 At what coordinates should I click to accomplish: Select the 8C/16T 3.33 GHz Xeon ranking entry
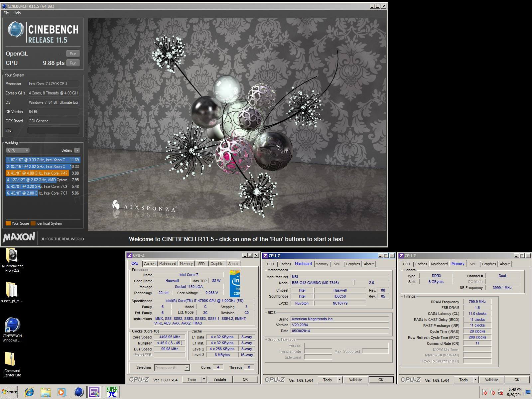coord(43,160)
